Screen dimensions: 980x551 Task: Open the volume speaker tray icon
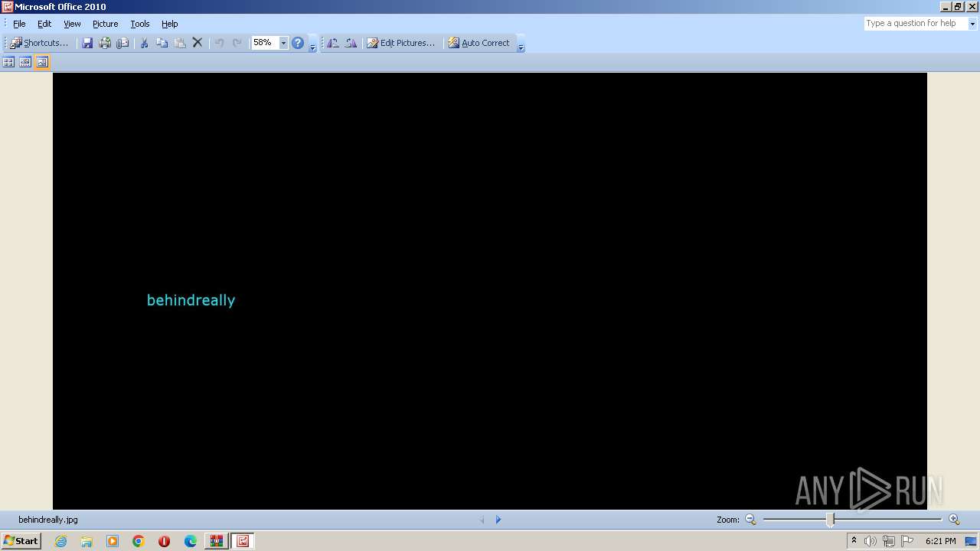[x=871, y=541]
